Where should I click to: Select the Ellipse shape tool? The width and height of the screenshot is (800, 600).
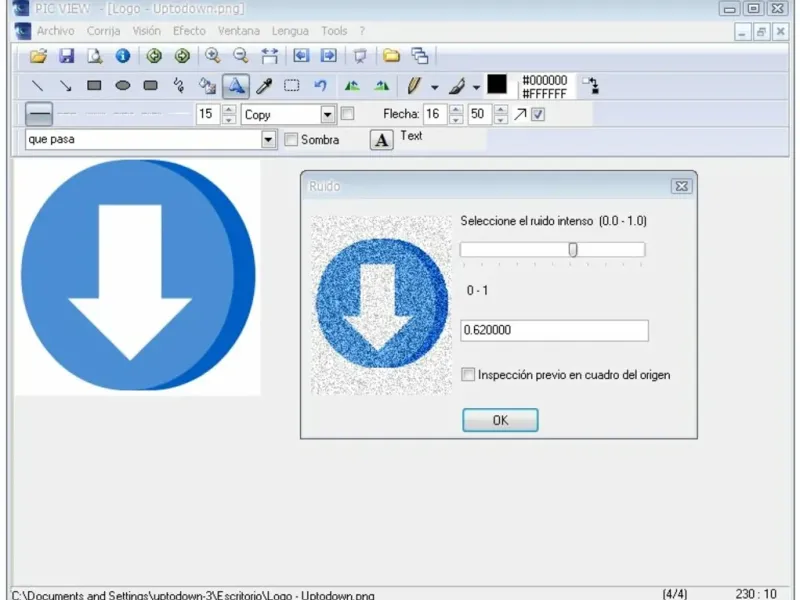click(122, 85)
